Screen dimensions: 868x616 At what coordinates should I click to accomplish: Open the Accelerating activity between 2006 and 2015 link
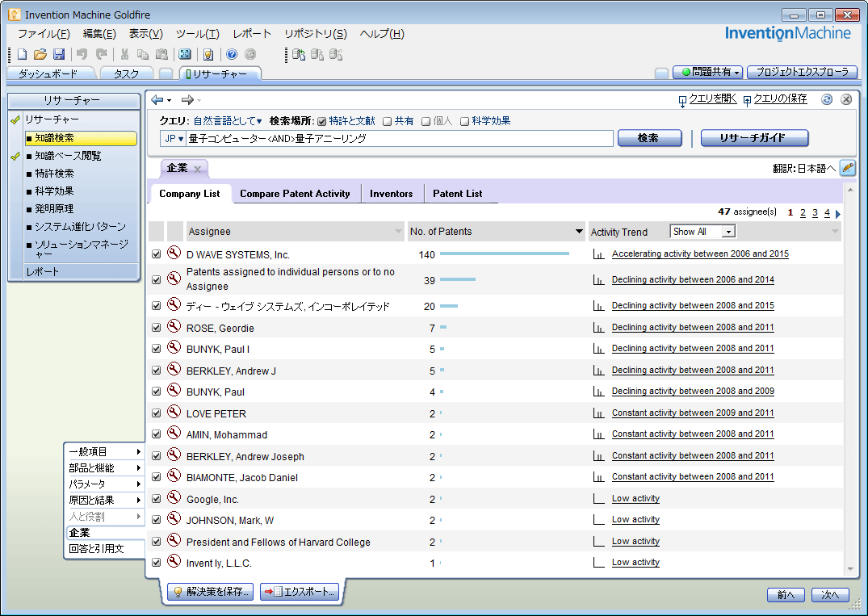tap(700, 254)
